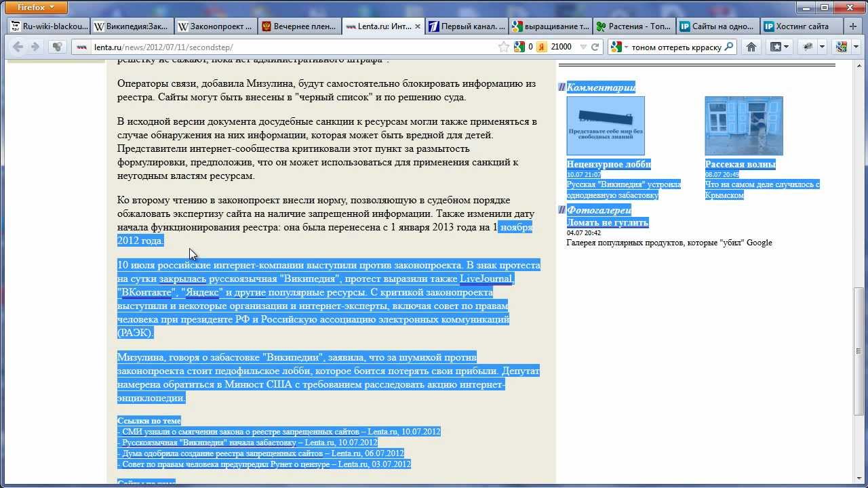Open the address bar history dropdown arrow
This screenshot has width=868, height=488.
[582, 47]
